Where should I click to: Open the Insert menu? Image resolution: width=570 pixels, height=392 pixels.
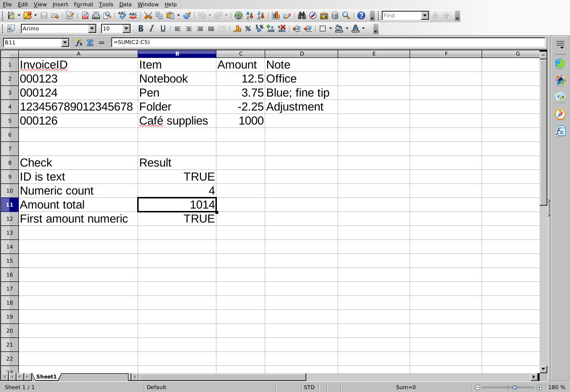[60, 4]
